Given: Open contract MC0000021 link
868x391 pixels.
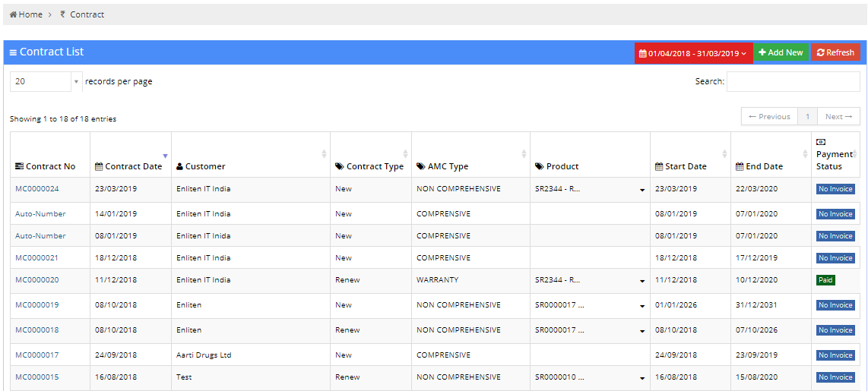Looking at the screenshot, I should point(36,258).
